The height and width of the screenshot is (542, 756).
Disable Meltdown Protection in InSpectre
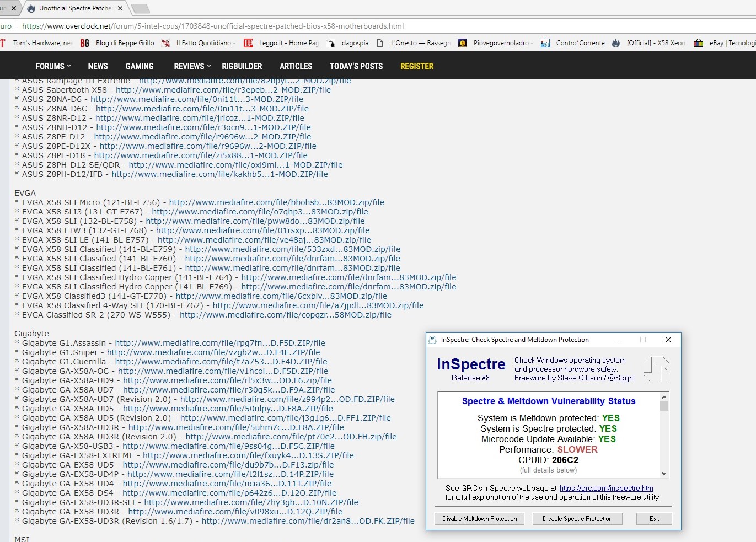pyautogui.click(x=479, y=519)
